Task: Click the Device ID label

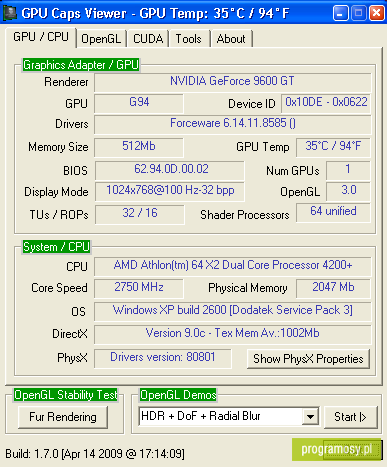Action: pyautogui.click(x=252, y=104)
